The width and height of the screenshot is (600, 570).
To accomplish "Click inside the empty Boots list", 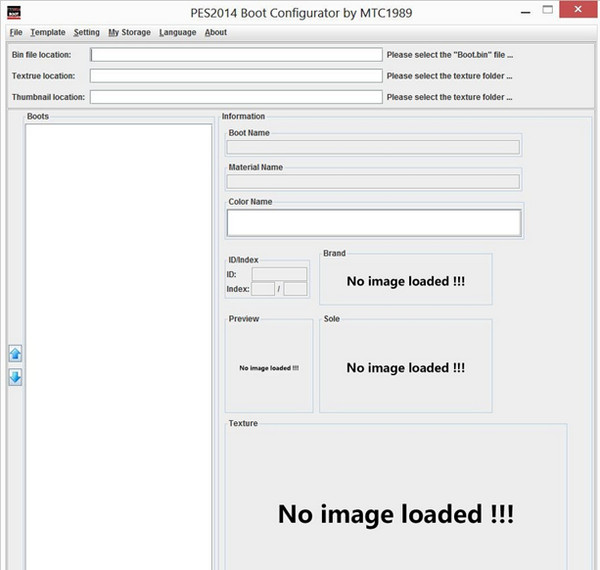I will (x=119, y=346).
